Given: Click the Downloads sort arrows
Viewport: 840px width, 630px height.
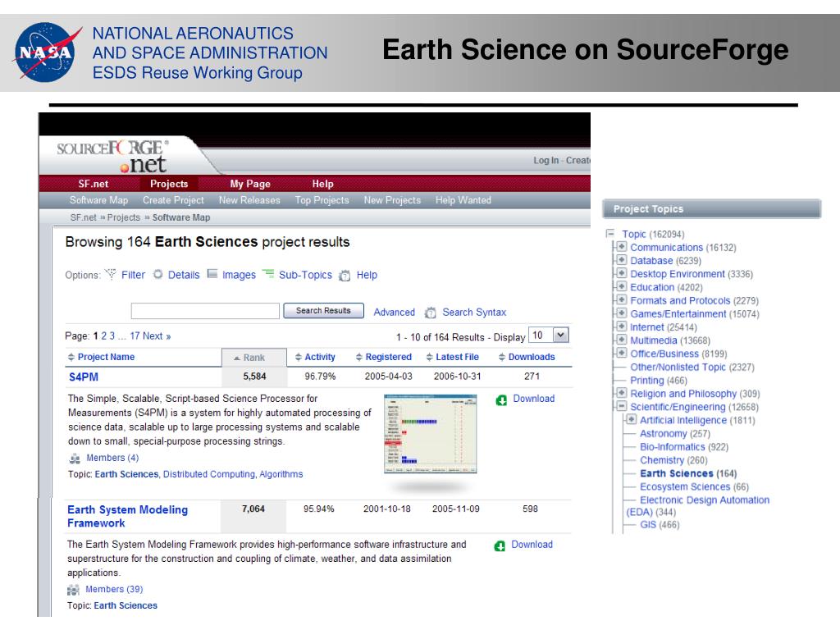Looking at the screenshot, I should coord(502,358).
